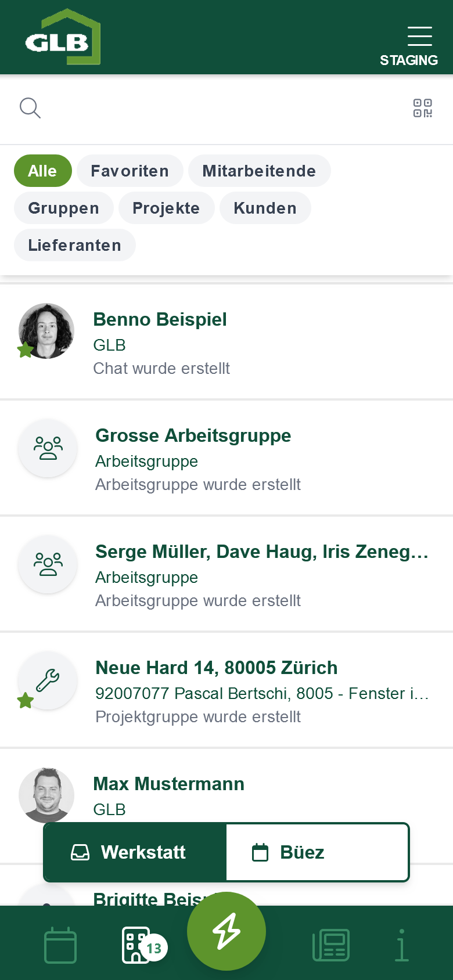Open the hamburger menu
Screen dimensions: 453x980
click(x=419, y=36)
